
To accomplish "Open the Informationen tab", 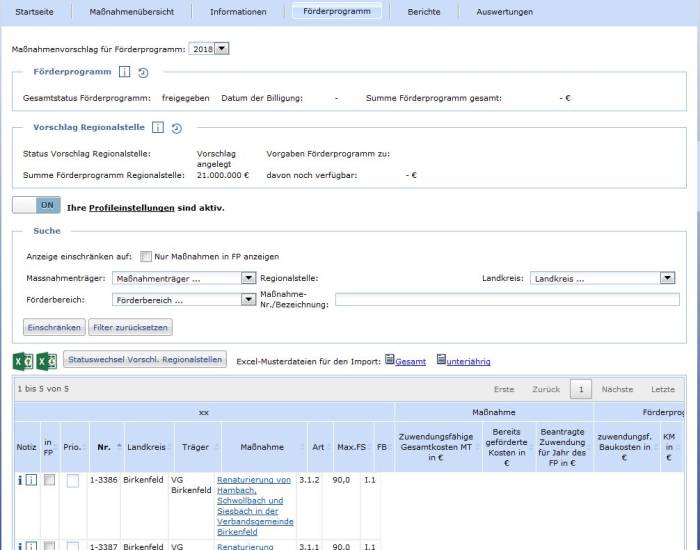I will [238, 12].
